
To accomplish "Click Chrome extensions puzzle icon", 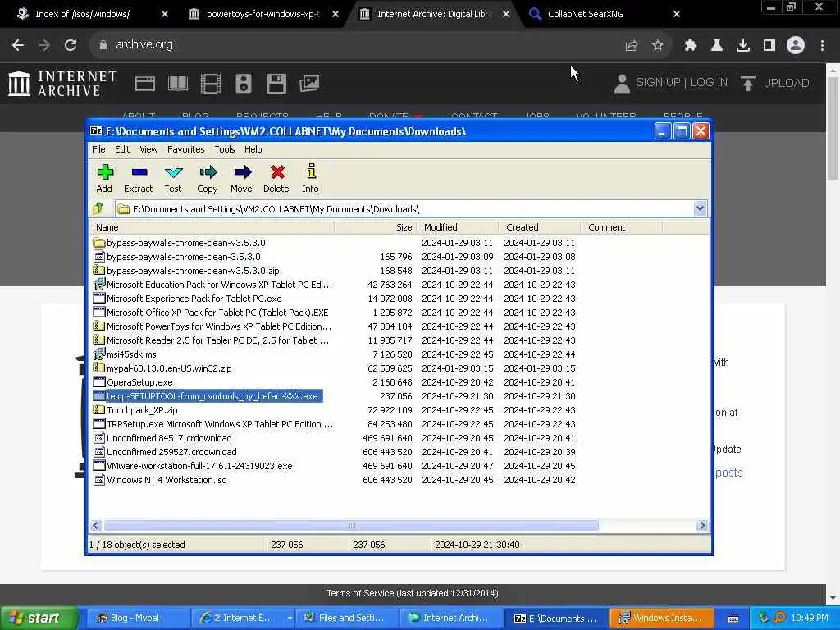I will pyautogui.click(x=691, y=46).
